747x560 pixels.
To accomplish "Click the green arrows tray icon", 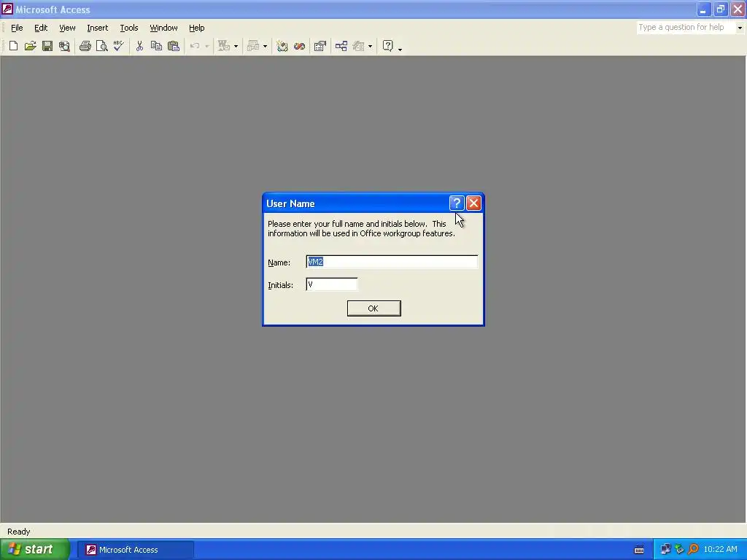I will [x=679, y=550].
